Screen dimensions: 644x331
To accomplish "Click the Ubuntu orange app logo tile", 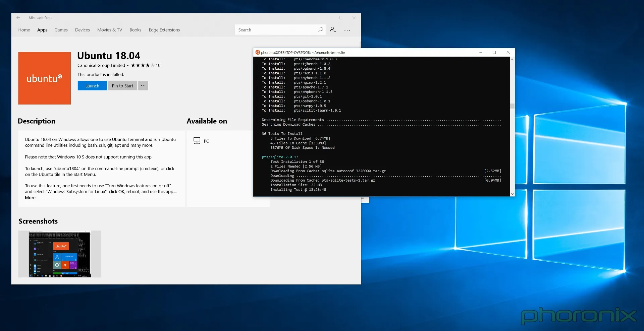I will pos(44,78).
